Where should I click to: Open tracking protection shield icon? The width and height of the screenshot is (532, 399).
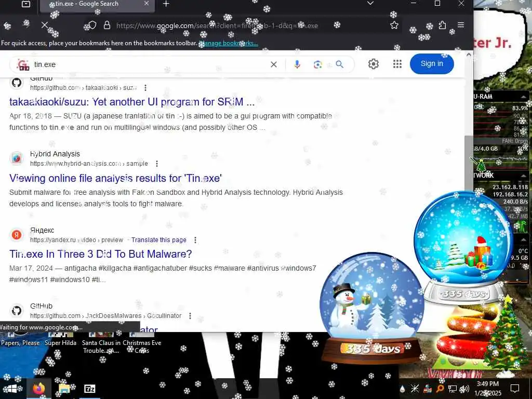92,25
